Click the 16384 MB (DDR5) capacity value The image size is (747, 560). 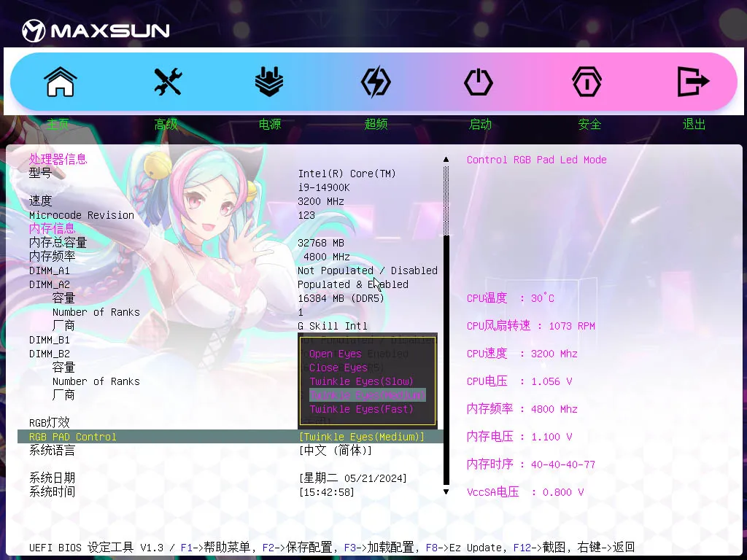pos(341,298)
